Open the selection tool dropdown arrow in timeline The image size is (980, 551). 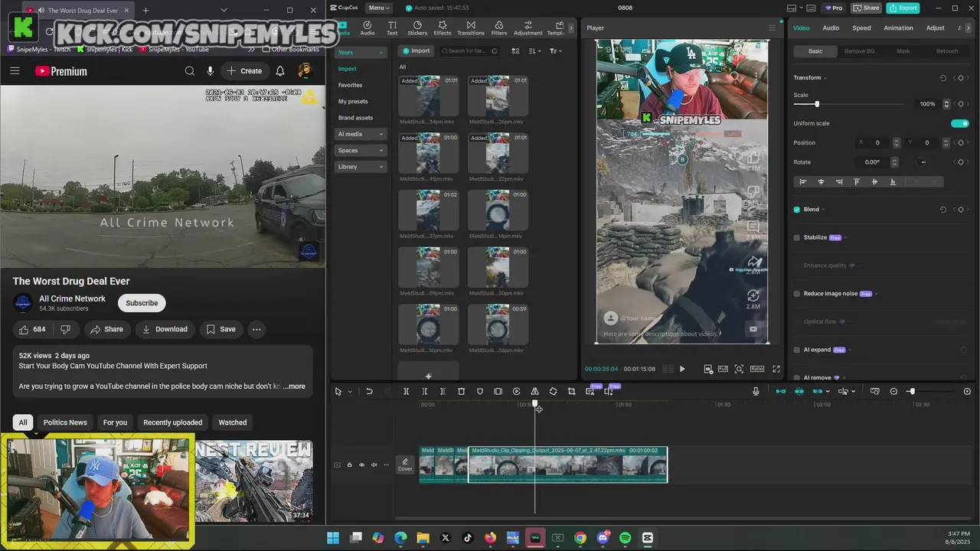[x=350, y=392]
